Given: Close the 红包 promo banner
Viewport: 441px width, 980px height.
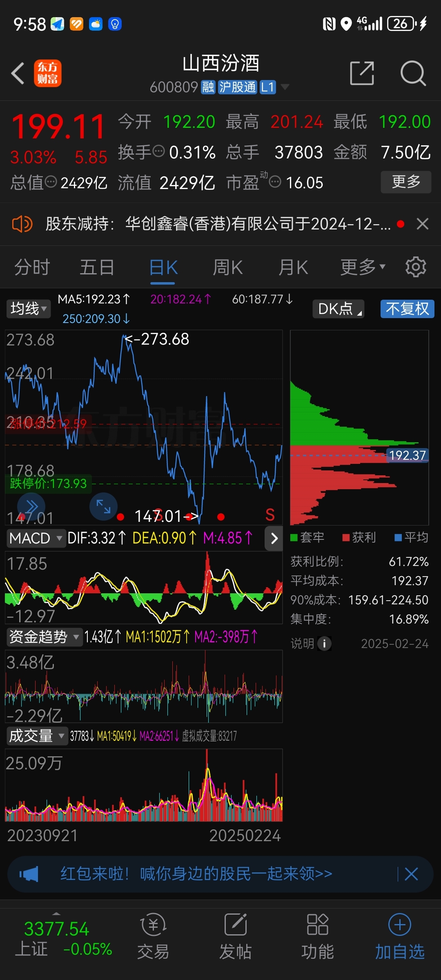Looking at the screenshot, I should 411,874.
